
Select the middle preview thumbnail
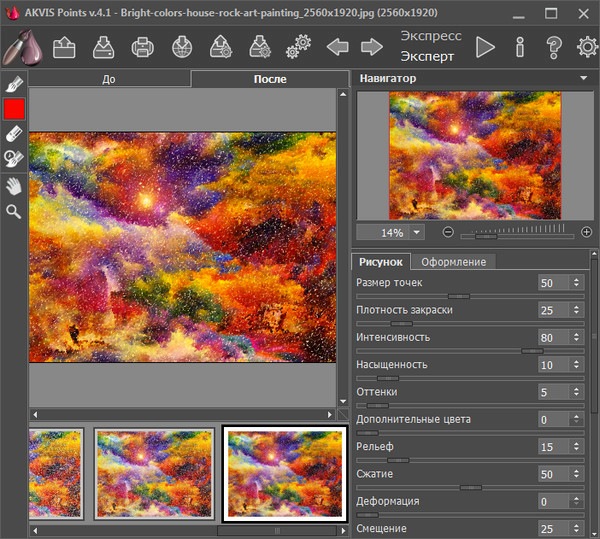tap(154, 475)
